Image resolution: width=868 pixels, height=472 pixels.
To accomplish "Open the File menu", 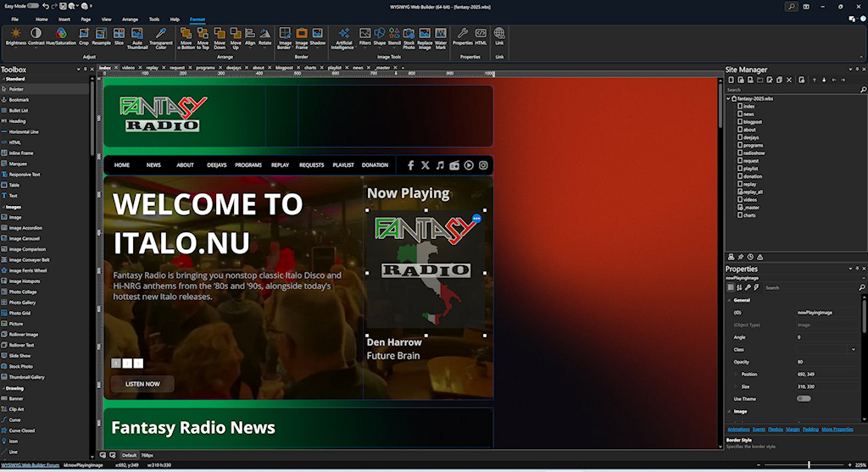I will tap(15, 19).
